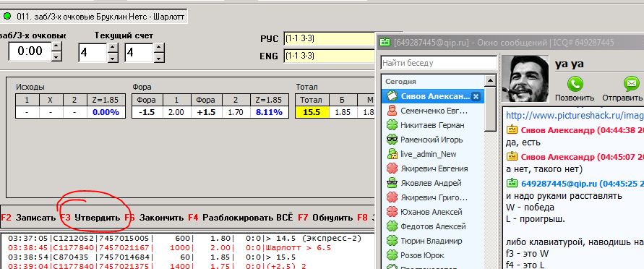
Task: Click the 1.70 handicap odds cell
Action: [x=236, y=111]
